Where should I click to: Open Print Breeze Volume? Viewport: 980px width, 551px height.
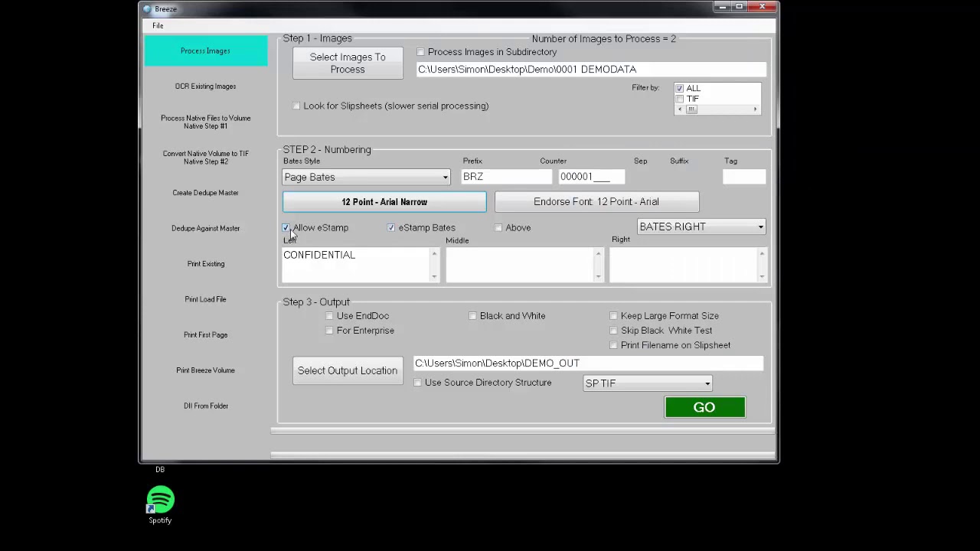pos(206,370)
